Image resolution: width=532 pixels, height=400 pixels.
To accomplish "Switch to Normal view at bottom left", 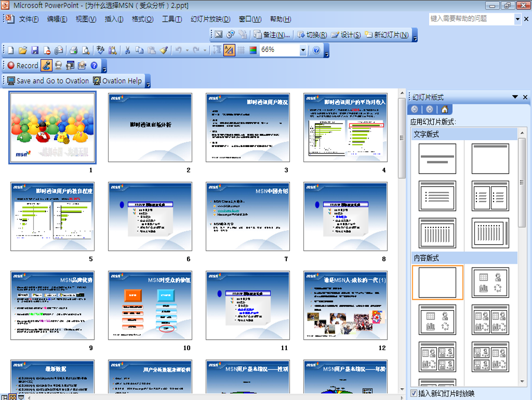I will (x=4, y=396).
